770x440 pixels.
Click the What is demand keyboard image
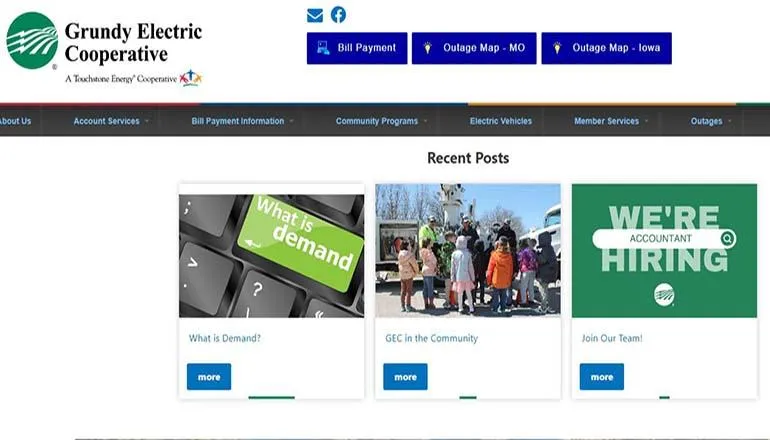272,256
